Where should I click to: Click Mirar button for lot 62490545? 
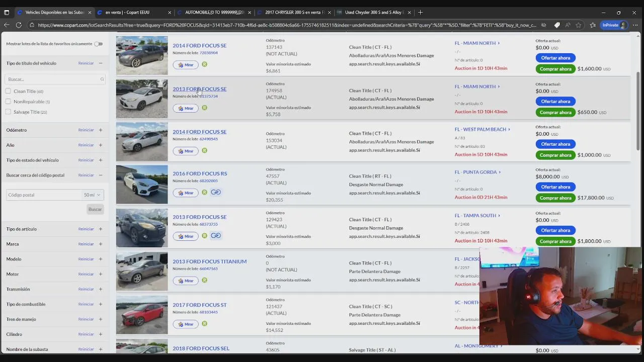coord(186,151)
